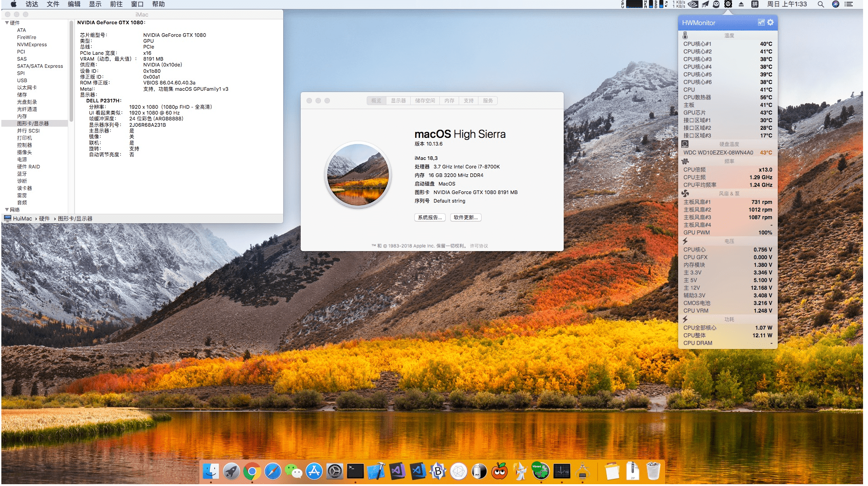Open BBEdit-style B icon in Dock

coord(438,471)
